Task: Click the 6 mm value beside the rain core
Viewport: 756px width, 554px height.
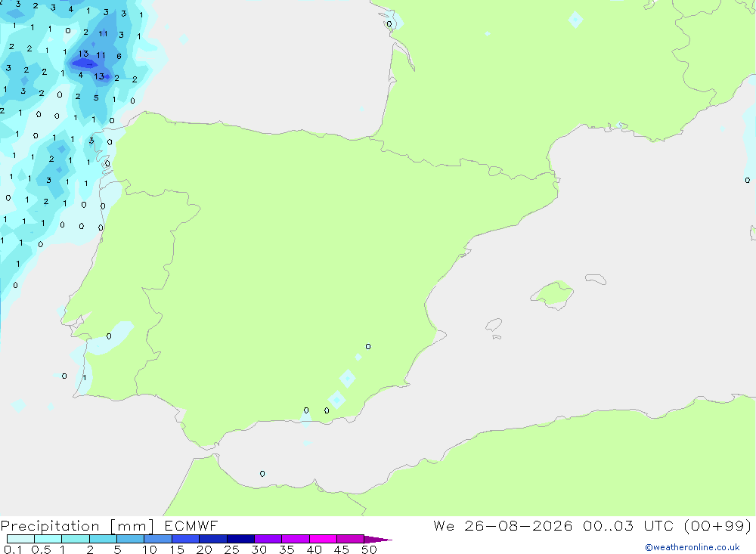Action: click(119, 56)
